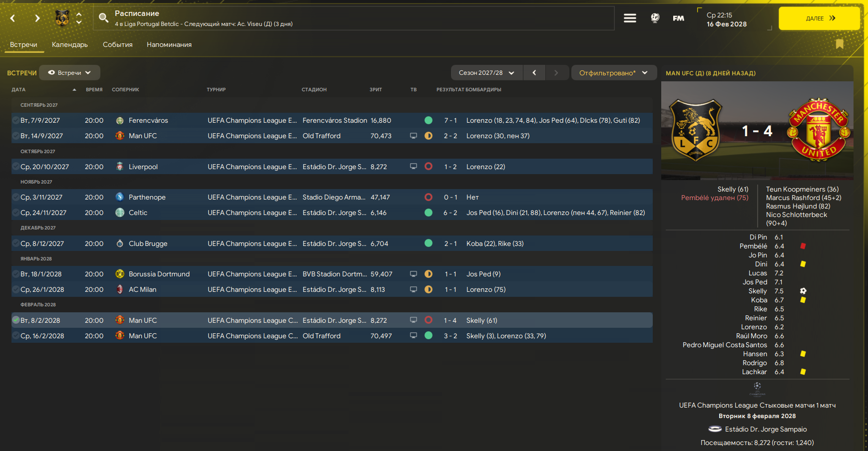Click the TV icon in the Liverpool row
This screenshot has width=868, height=451.
pyautogui.click(x=414, y=167)
